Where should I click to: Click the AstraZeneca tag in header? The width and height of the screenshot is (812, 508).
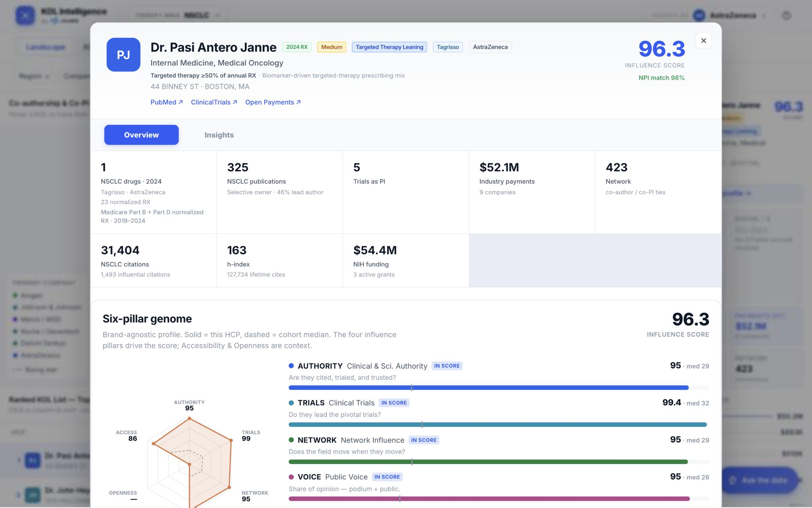pyautogui.click(x=490, y=47)
